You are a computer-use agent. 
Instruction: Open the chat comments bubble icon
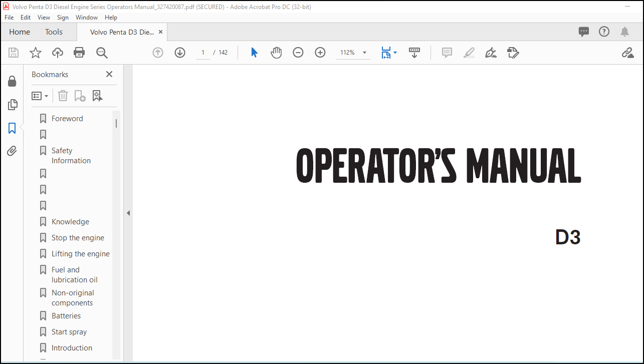point(584,32)
